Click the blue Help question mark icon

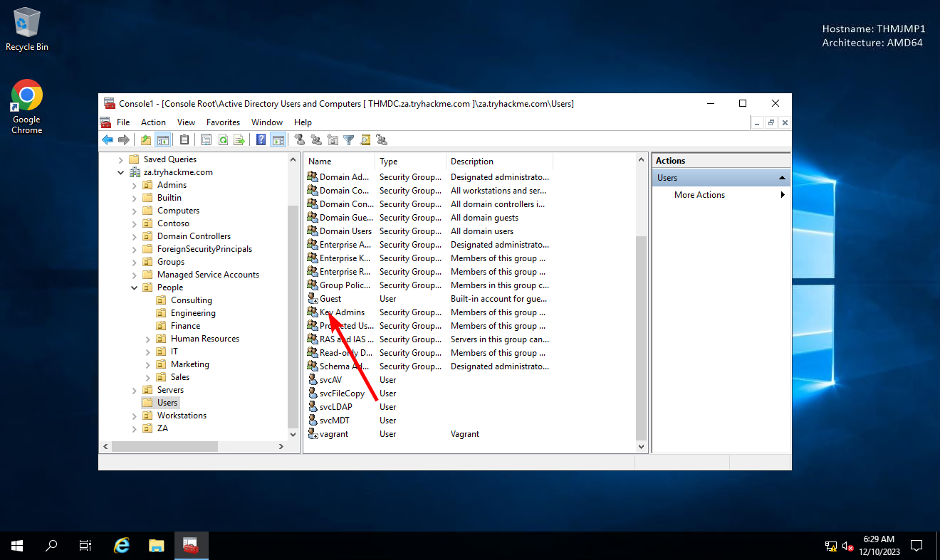click(261, 140)
